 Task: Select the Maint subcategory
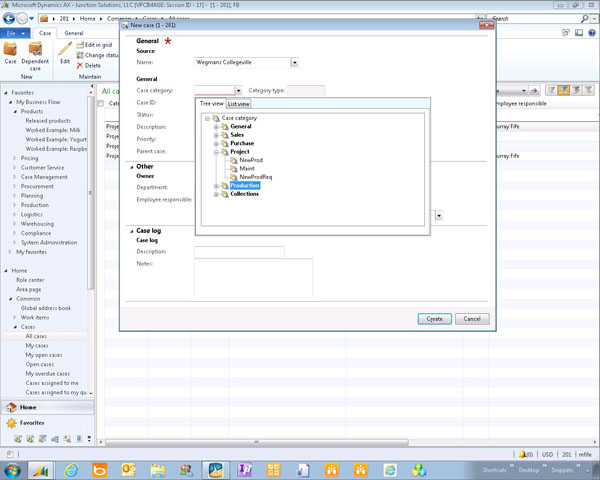(247, 168)
